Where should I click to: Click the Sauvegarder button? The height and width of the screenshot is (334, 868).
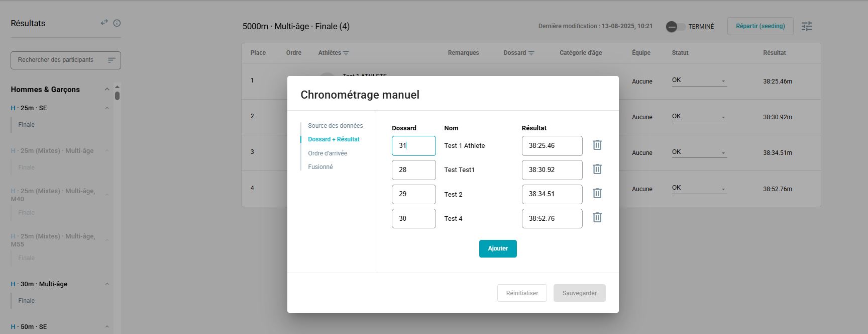coord(580,293)
